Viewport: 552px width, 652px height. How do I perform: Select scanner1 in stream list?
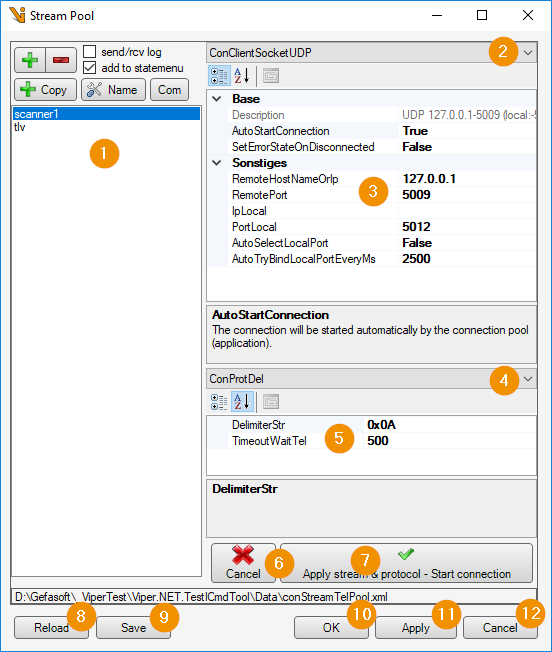pos(106,114)
